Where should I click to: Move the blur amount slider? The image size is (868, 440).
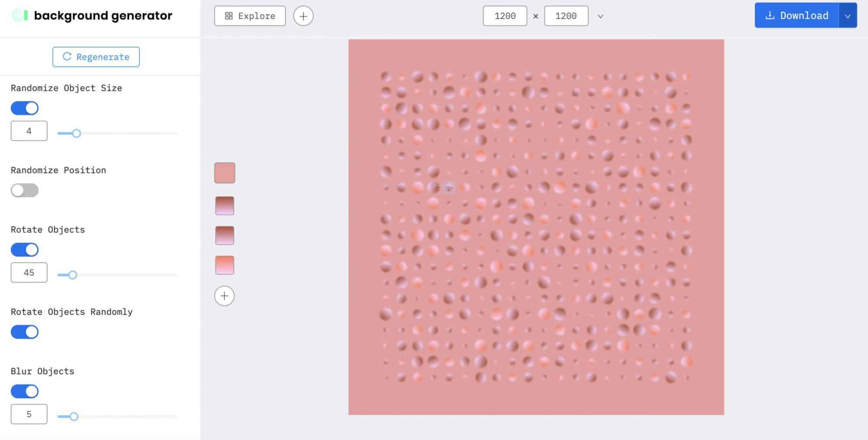point(73,416)
